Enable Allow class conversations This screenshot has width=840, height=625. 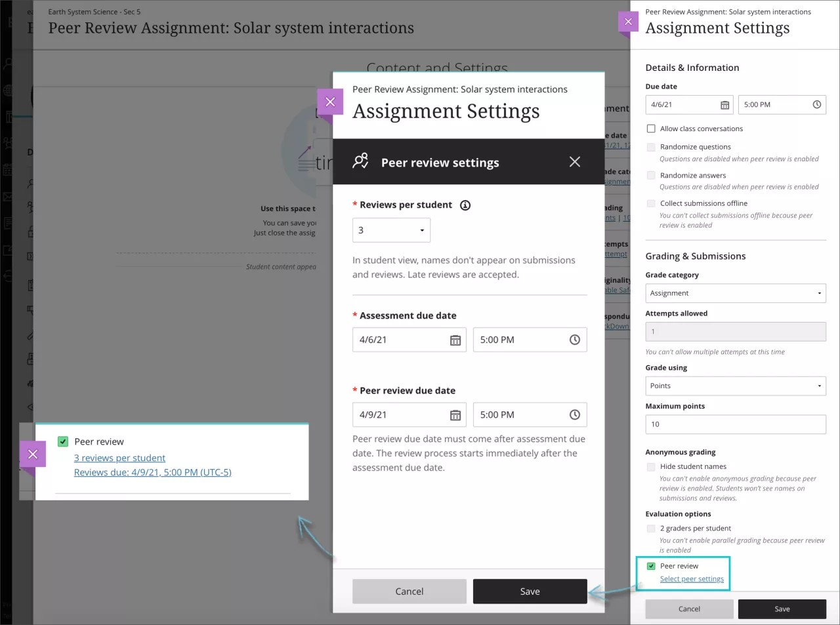click(x=650, y=129)
